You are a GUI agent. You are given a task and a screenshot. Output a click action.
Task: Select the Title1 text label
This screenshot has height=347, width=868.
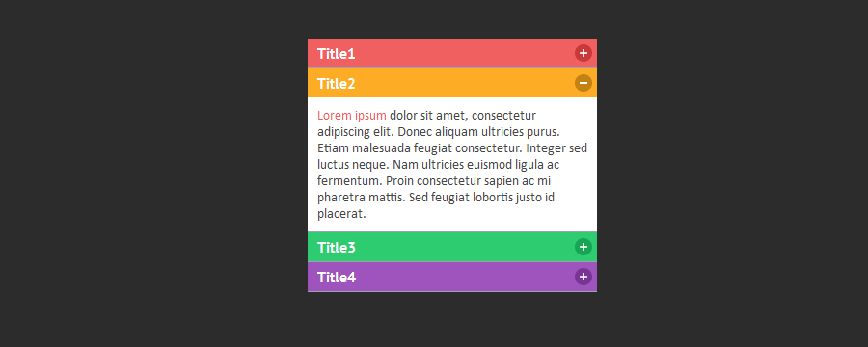(x=336, y=54)
